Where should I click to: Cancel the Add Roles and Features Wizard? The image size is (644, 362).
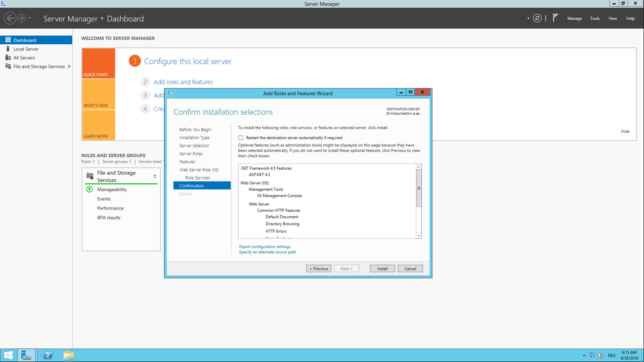click(410, 269)
